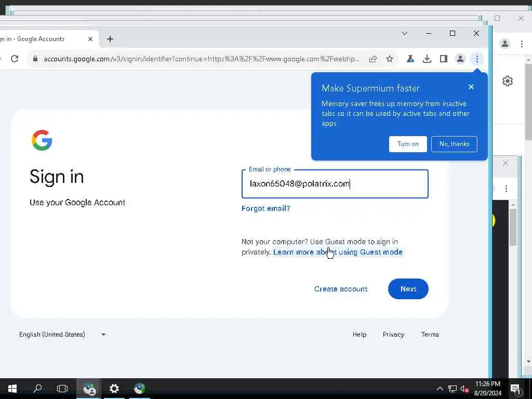Click the Next button
The width and height of the screenshot is (532, 399).
(408, 289)
